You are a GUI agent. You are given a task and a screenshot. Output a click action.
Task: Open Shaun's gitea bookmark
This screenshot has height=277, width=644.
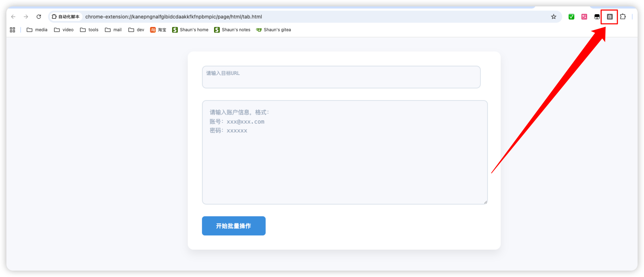click(273, 30)
